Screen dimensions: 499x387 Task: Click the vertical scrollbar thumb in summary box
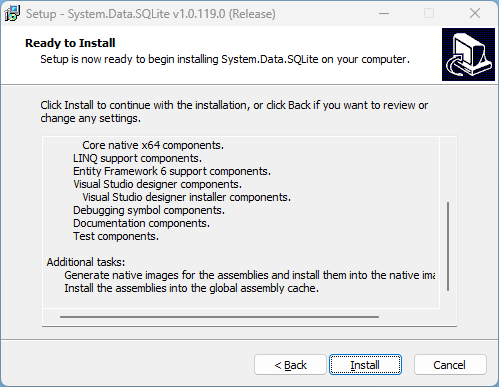click(x=448, y=246)
